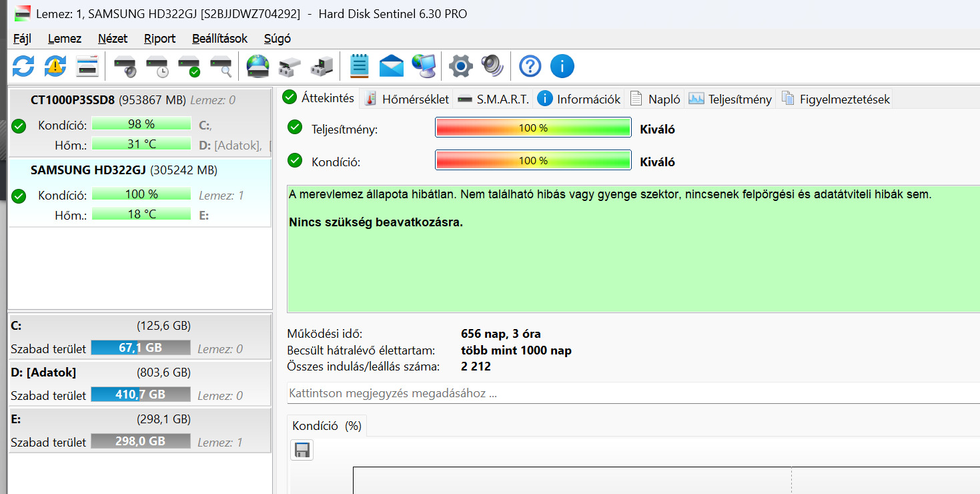Click the SAMSUNG 100 % condition bar in disk list
The image size is (980, 494).
pos(141,195)
